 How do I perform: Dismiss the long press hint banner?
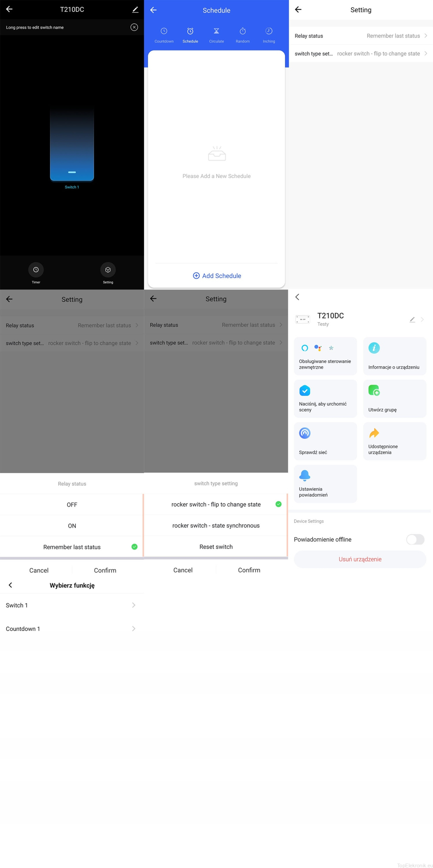134,27
